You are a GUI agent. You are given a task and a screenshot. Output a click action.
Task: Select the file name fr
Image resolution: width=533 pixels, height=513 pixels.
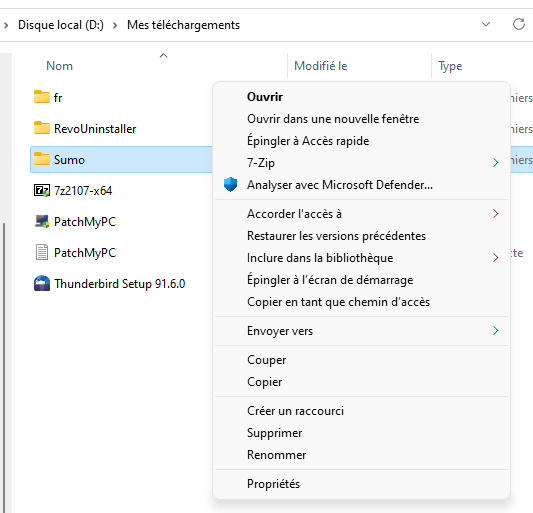click(58, 98)
